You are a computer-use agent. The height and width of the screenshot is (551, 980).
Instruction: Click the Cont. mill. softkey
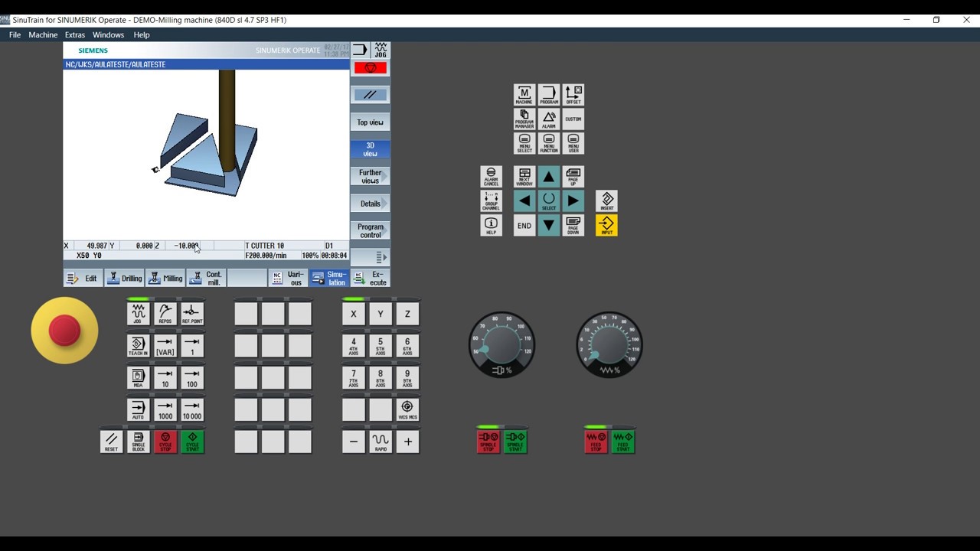(x=206, y=279)
